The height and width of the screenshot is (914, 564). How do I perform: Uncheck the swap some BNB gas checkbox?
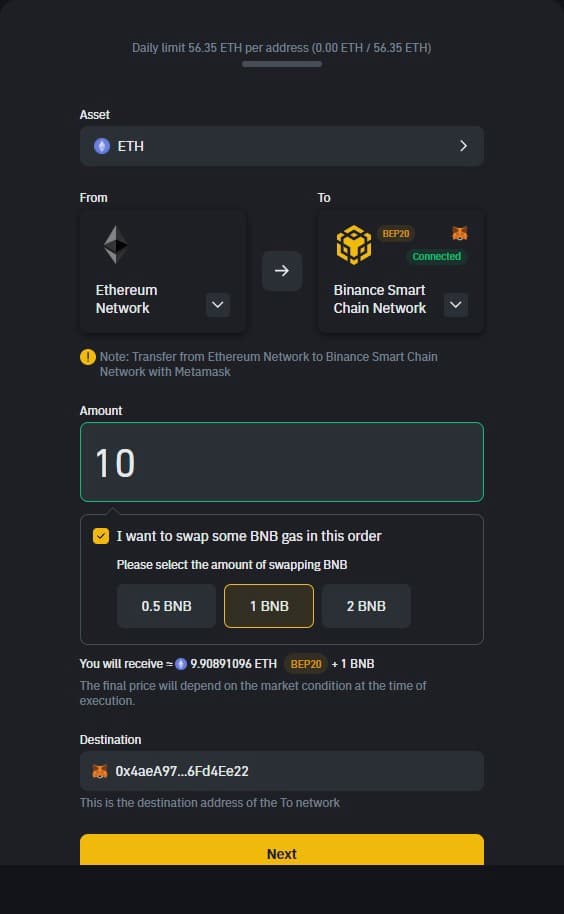pyautogui.click(x=101, y=536)
